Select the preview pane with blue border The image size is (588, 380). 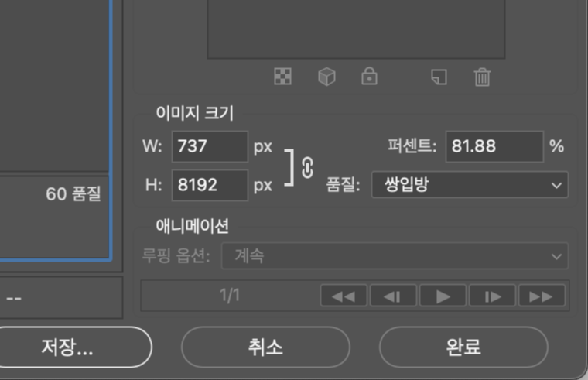tap(56, 129)
